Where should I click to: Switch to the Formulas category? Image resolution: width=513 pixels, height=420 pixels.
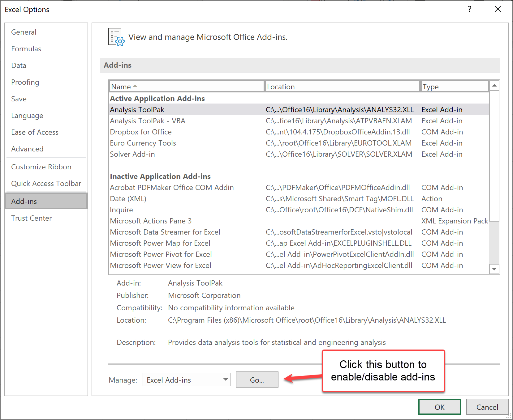pyautogui.click(x=26, y=49)
